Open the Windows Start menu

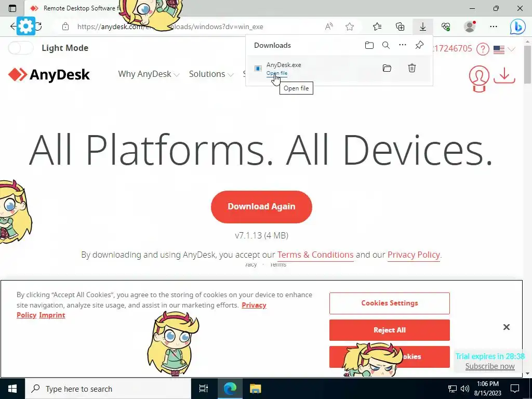[x=12, y=389]
